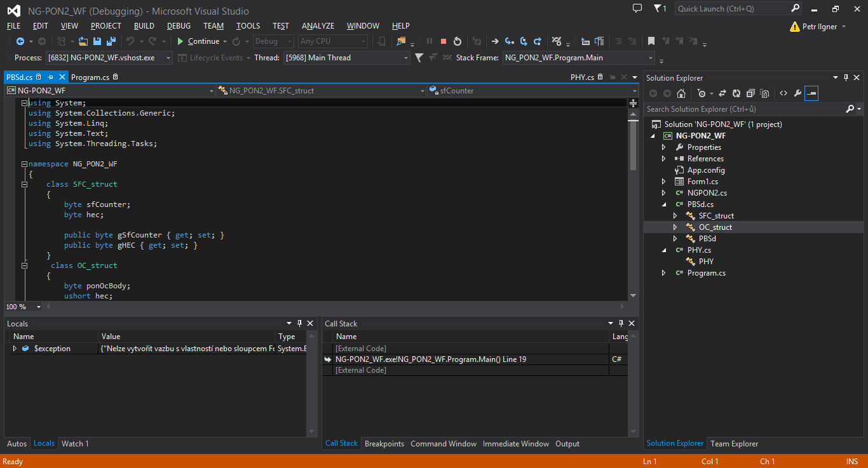Toggle Show All Files in Solution Explorer
Viewport: 868px width, 468px height.
point(764,93)
